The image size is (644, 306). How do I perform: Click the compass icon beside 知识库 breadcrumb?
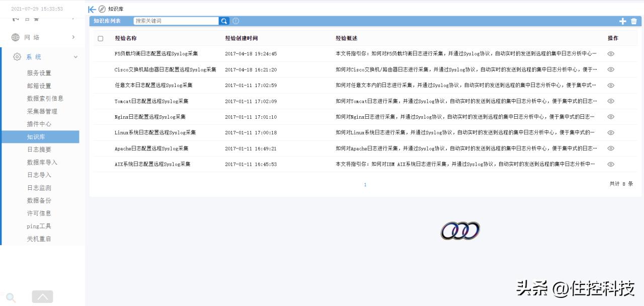102,9
